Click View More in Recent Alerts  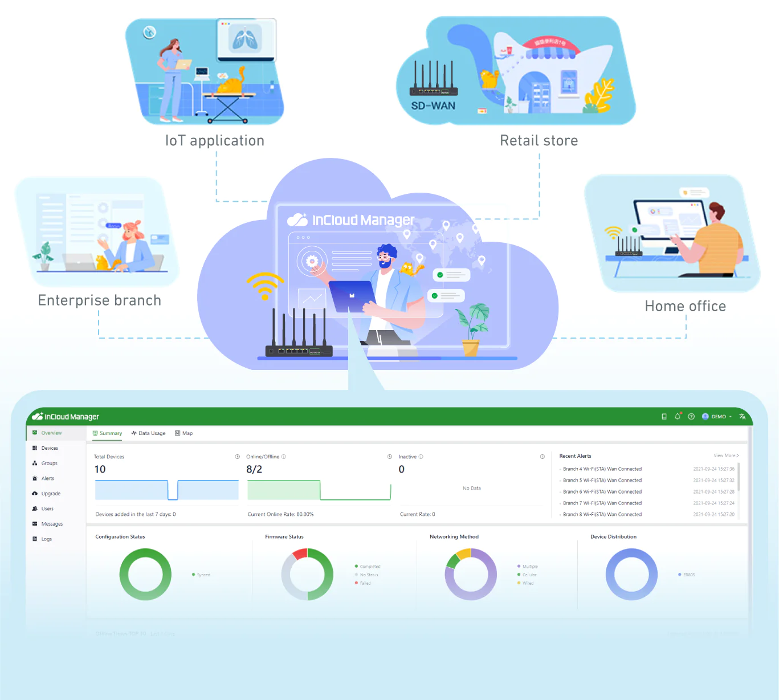click(725, 455)
